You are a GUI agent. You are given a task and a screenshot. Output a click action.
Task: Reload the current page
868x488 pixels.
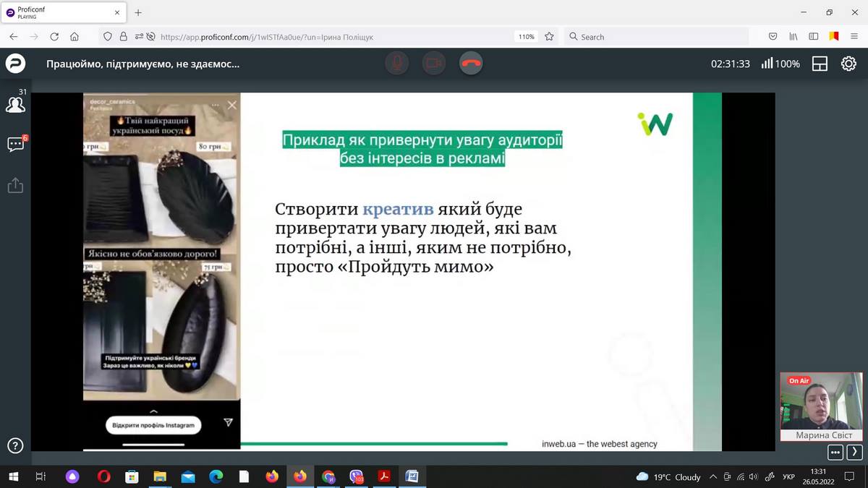[54, 36]
